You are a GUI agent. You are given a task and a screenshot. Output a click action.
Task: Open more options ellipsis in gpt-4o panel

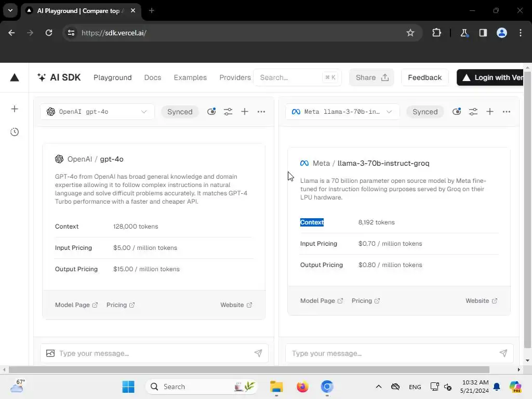[x=261, y=112]
